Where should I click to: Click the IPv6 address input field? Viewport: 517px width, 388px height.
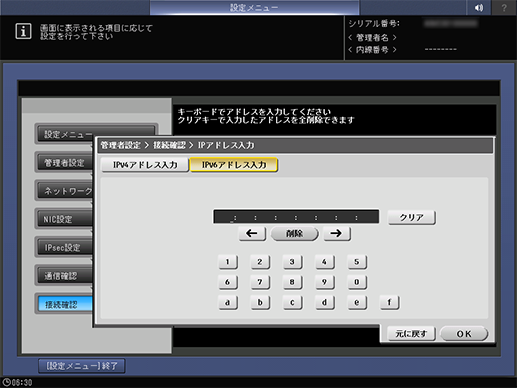pyautogui.click(x=296, y=217)
